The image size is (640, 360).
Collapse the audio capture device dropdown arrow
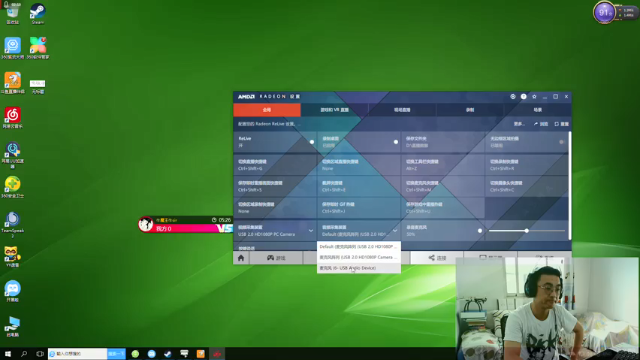tap(395, 231)
